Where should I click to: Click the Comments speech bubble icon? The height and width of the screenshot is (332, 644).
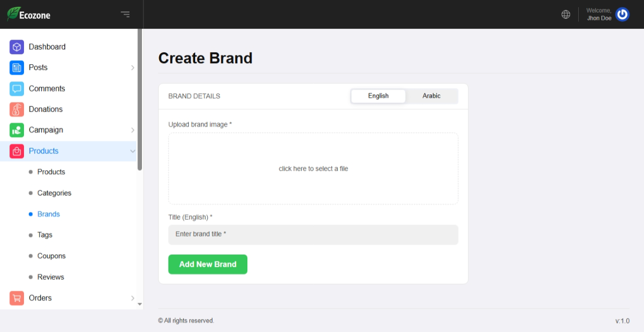tap(17, 89)
